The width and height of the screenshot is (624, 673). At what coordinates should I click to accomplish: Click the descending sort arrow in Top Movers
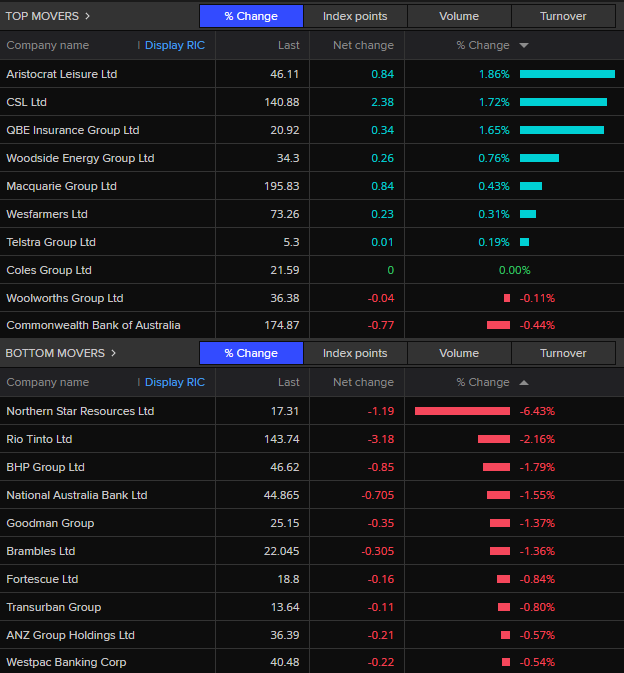[x=524, y=46]
